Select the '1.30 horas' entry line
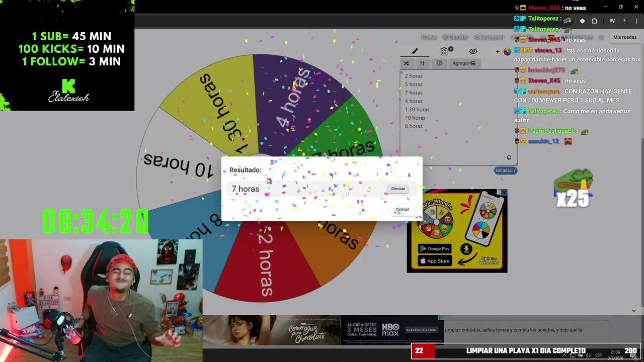This screenshot has width=644, height=362. pyautogui.click(x=417, y=110)
